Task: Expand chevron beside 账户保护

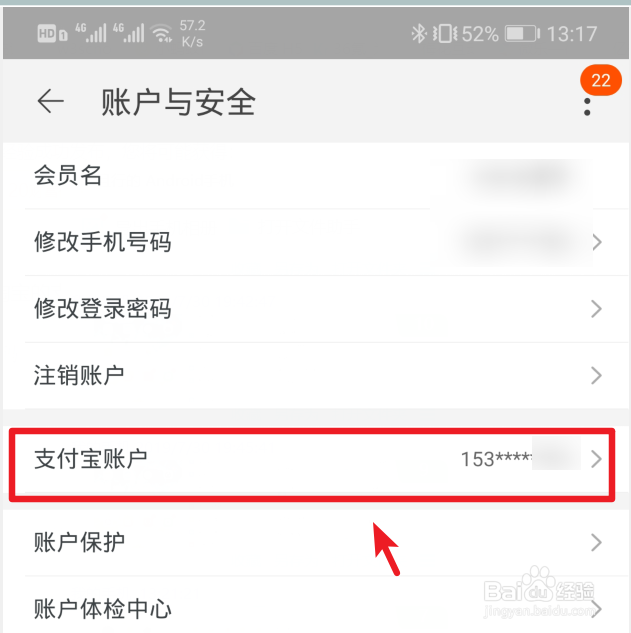Action: click(x=597, y=542)
